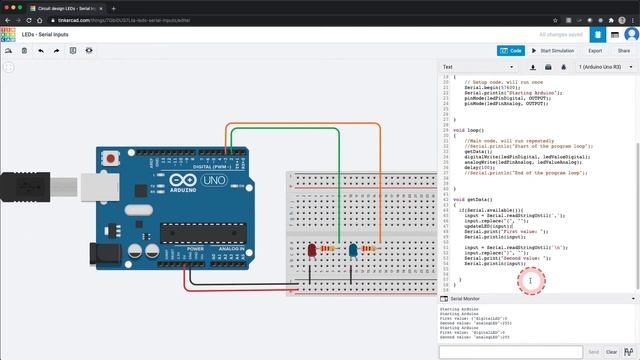640x360 pixels.
Task: Open the notes tool
Action: click(x=73, y=51)
